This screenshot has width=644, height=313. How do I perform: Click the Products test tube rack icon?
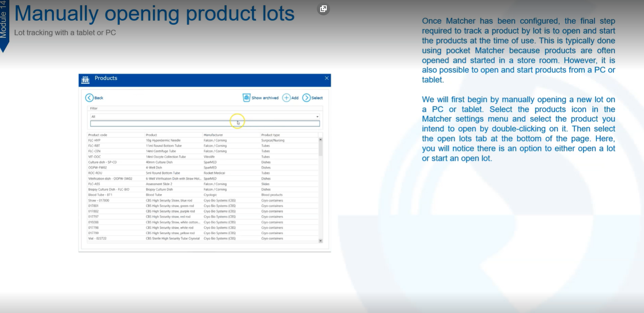(x=85, y=79)
